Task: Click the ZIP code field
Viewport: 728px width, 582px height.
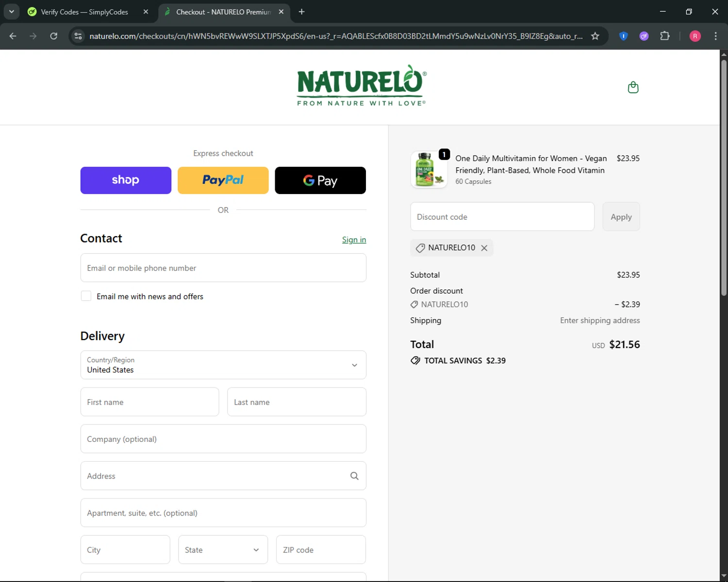Action: point(321,550)
